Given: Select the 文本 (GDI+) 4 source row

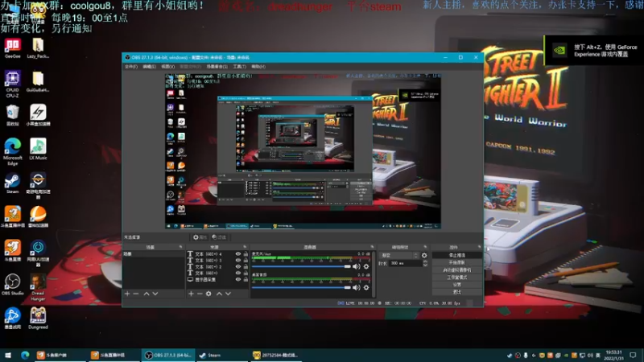Looking at the screenshot, I should pos(217,254).
